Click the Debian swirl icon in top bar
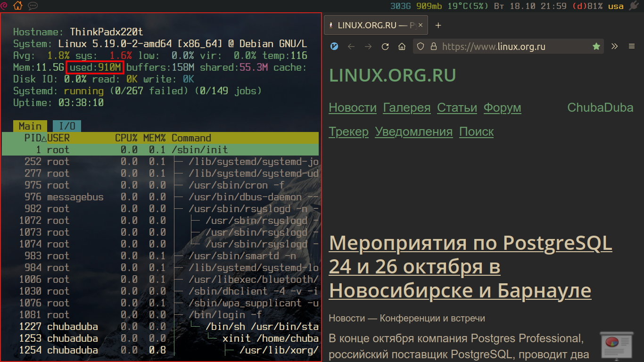Screen dimensions: 644x362 tap(4, 6)
